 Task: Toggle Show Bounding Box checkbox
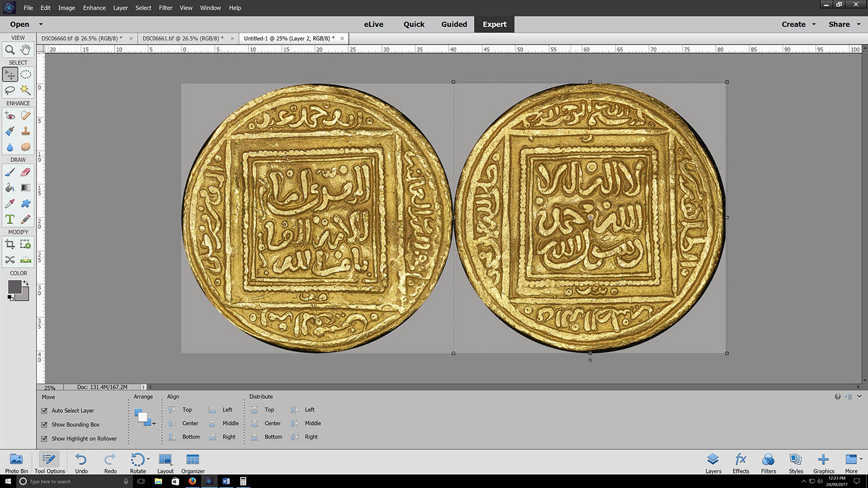coord(45,424)
